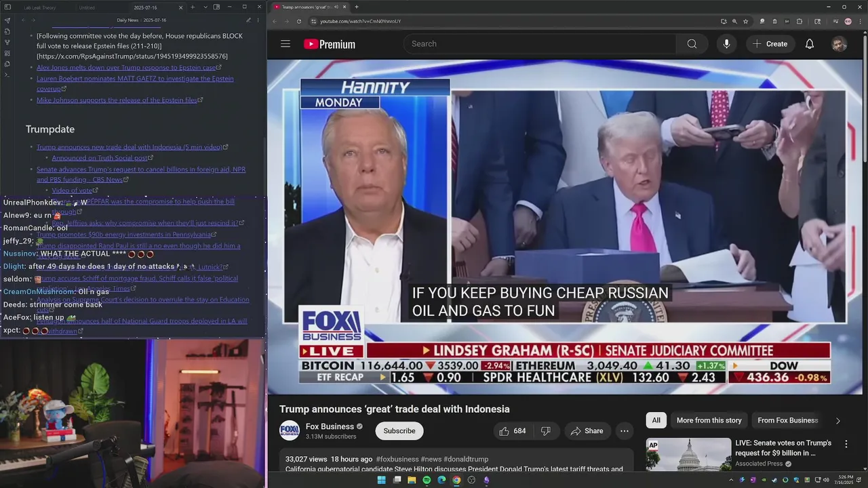Open Obsidian from the taskbar

click(486, 480)
